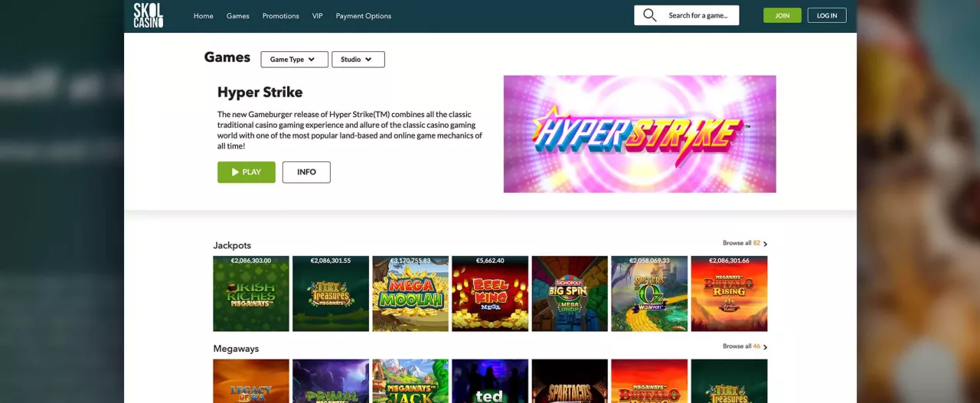The height and width of the screenshot is (403, 980).
Task: Click the Search for a game field
Action: click(x=687, y=15)
